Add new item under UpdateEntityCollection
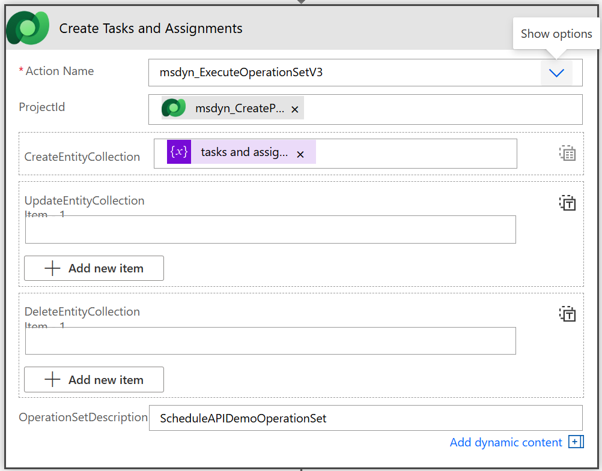 94,268
